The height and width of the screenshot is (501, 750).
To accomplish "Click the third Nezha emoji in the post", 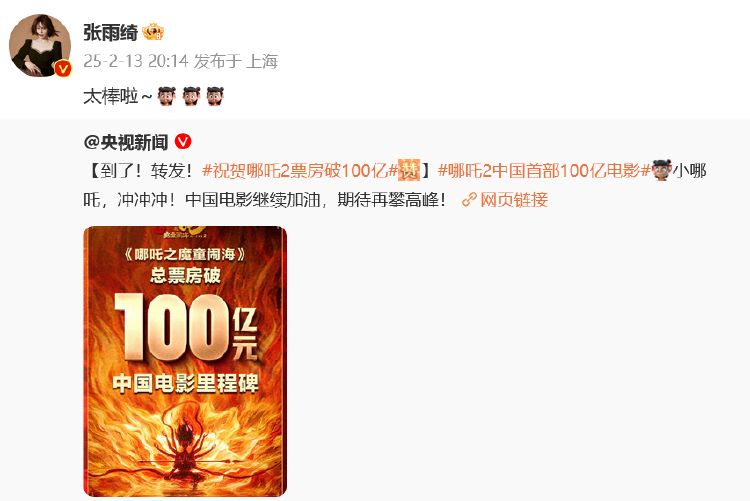I will [x=215, y=96].
